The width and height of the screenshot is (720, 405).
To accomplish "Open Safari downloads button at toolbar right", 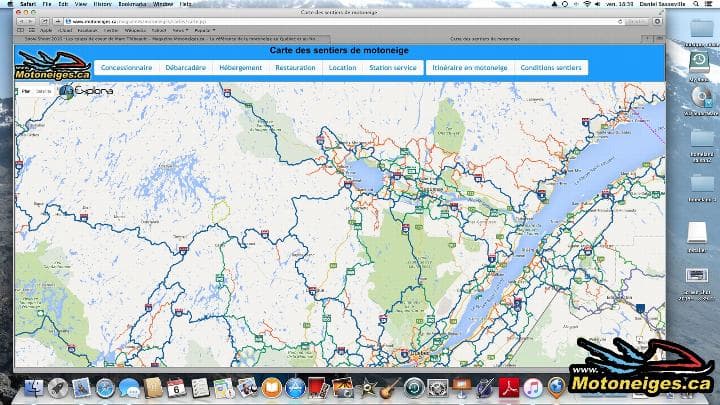I will (657, 22).
